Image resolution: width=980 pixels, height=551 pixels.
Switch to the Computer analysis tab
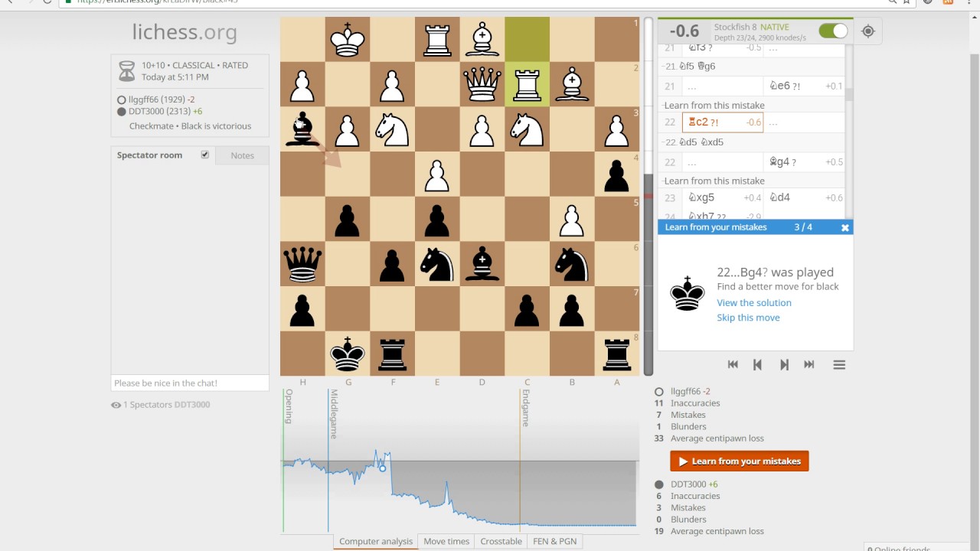click(376, 541)
